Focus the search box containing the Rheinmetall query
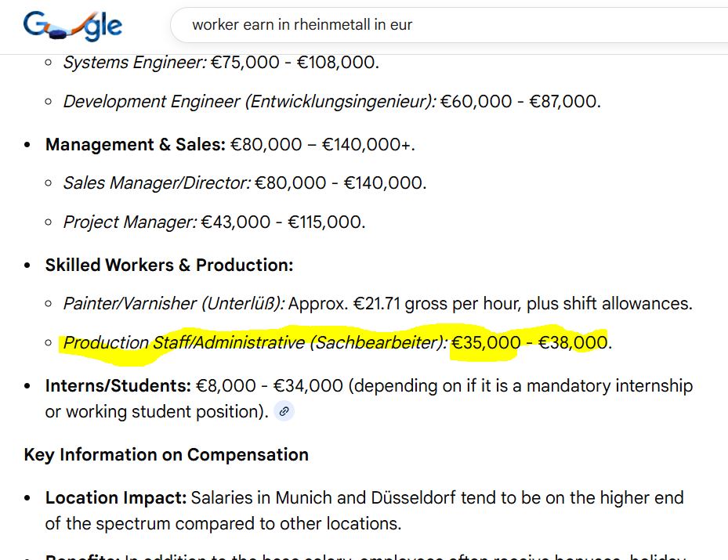728x560 pixels. coord(439,25)
